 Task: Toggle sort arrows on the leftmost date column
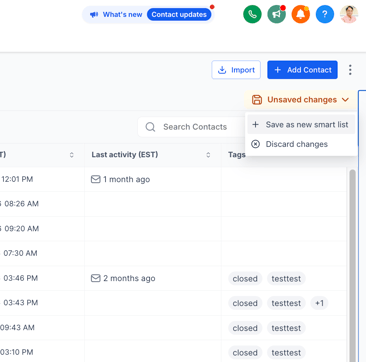71,155
